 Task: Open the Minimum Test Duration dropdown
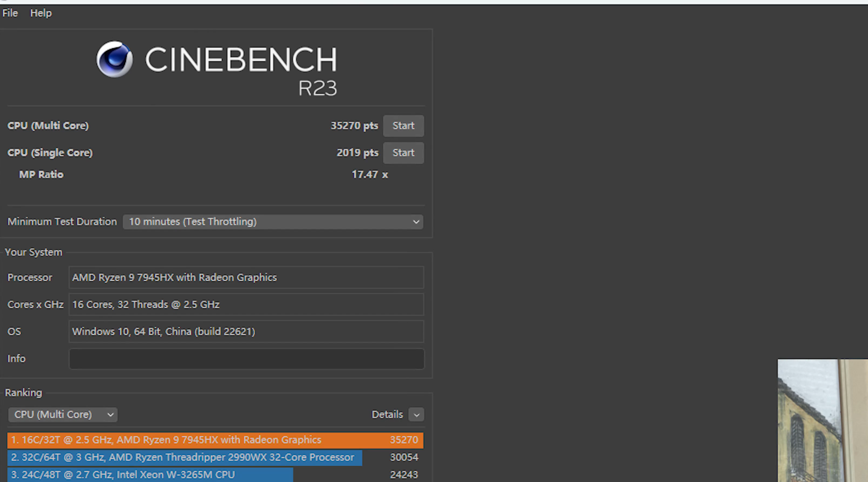coord(273,222)
